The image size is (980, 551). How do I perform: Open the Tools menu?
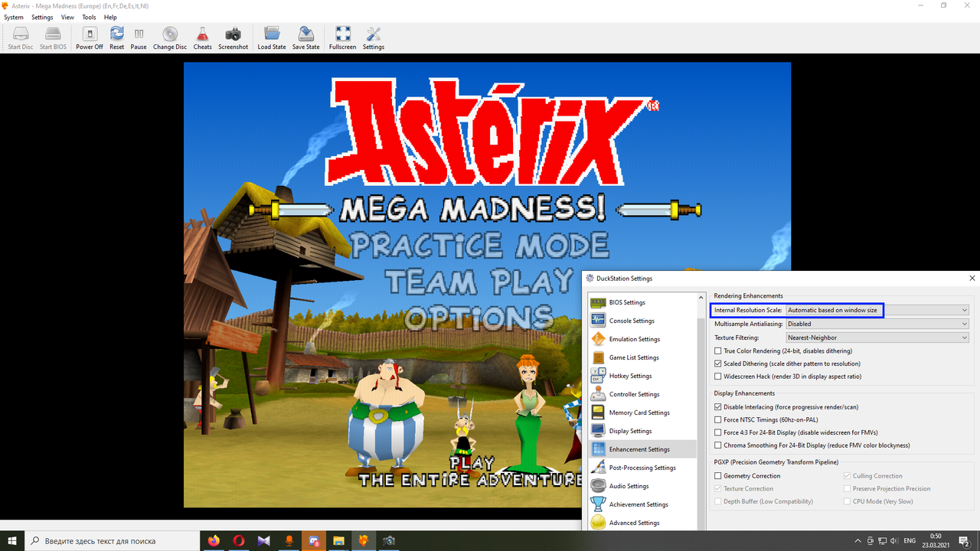pos(89,17)
